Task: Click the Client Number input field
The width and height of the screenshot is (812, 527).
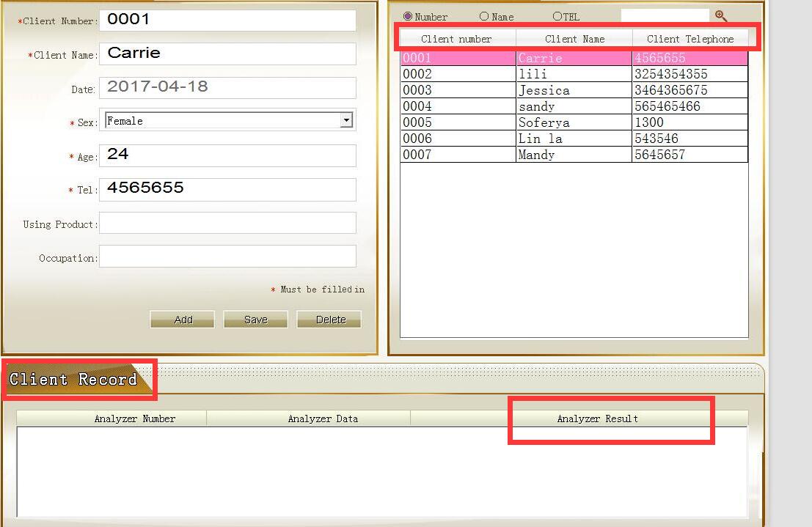Action: click(228, 21)
